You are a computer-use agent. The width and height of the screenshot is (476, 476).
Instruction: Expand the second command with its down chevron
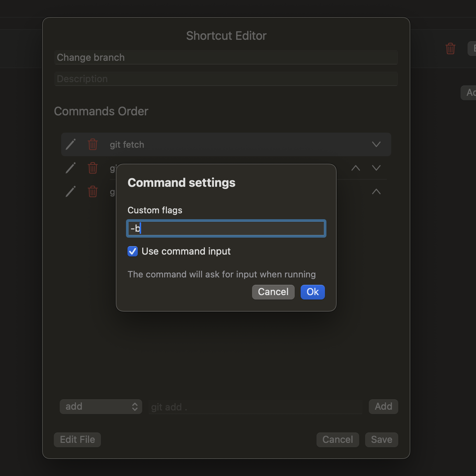pyautogui.click(x=376, y=168)
